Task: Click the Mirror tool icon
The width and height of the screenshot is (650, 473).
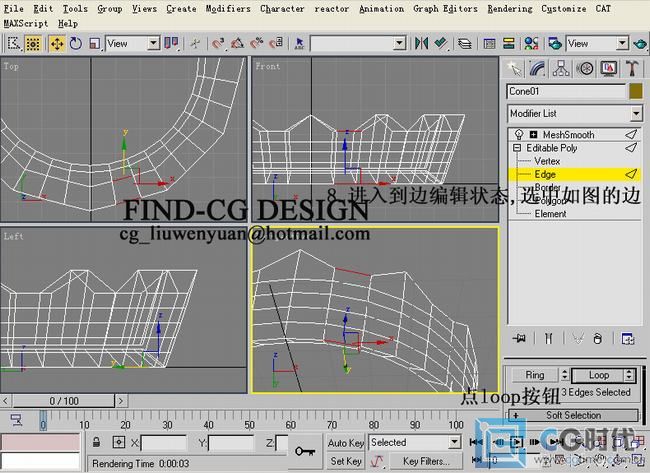Action: pos(422,43)
